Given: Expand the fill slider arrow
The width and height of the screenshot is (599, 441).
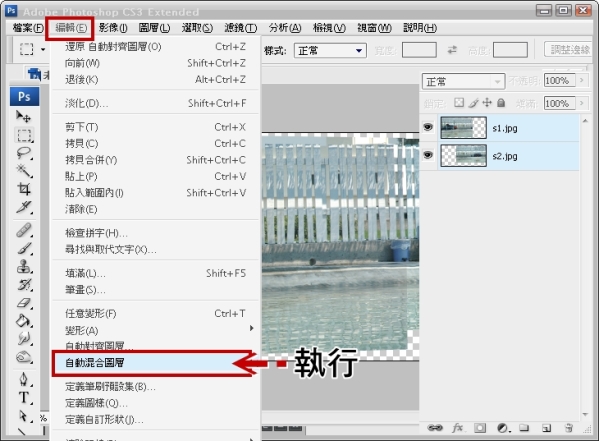Looking at the screenshot, I should (x=581, y=103).
